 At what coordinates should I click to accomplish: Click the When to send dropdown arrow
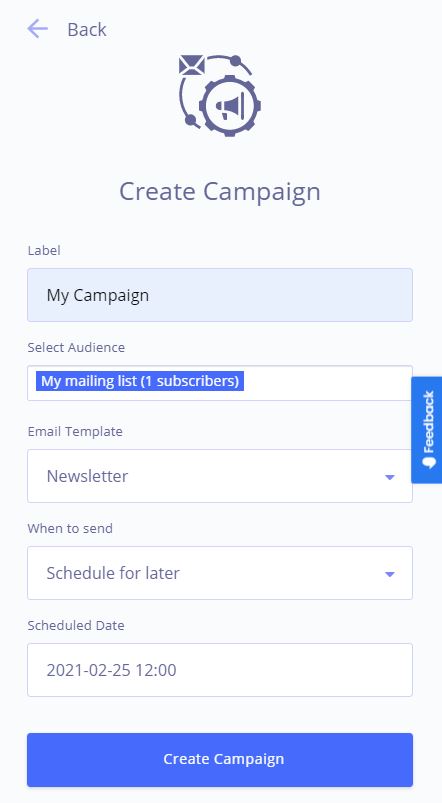pyautogui.click(x=390, y=574)
